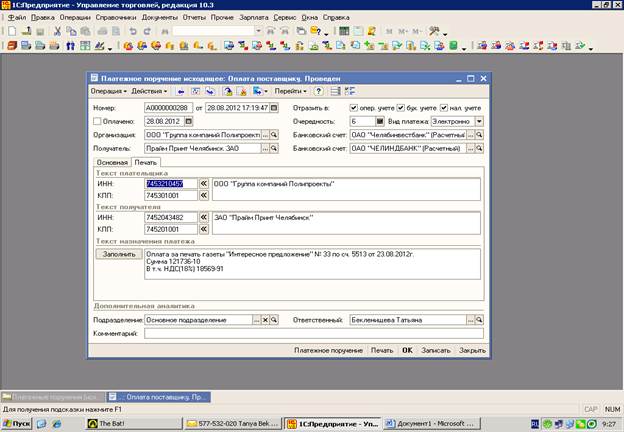The width and height of the screenshot is (624, 432).
Task: Toggle the опер. учете checkbox
Action: (x=355, y=107)
